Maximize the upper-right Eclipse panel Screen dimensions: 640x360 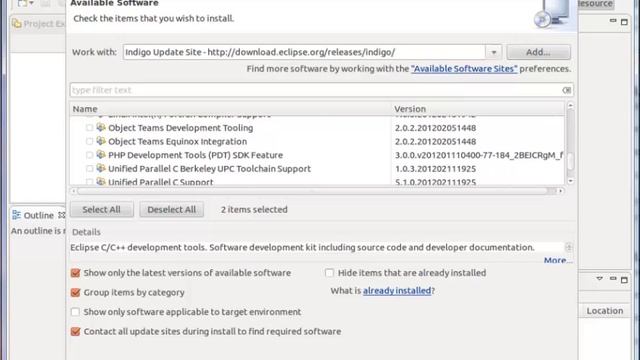(624, 22)
